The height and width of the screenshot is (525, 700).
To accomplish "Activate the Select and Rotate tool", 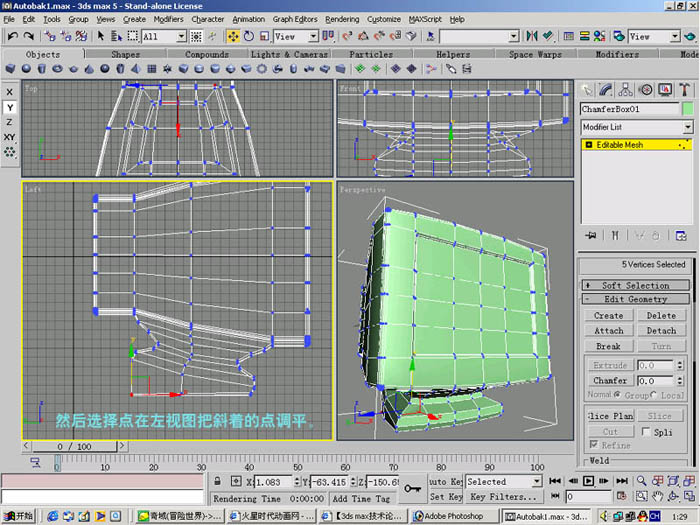I will tap(249, 36).
